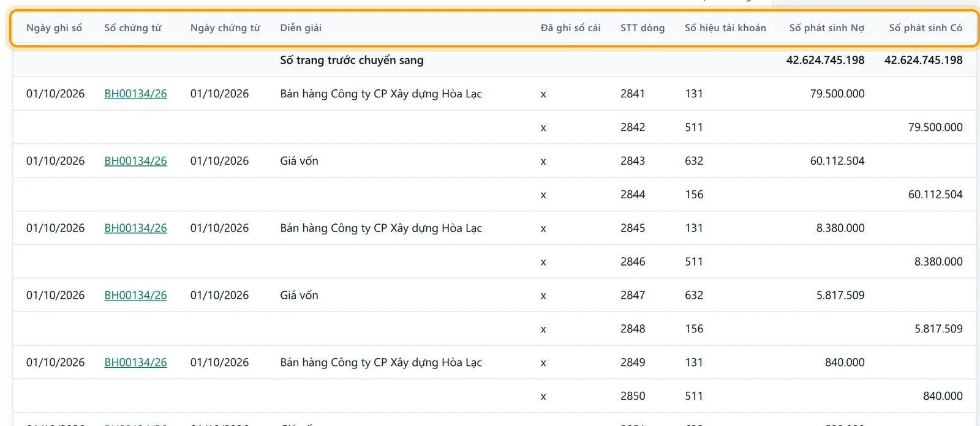Click the 'Ngày ghi sổ' column header
The image size is (980, 426).
click(54, 28)
